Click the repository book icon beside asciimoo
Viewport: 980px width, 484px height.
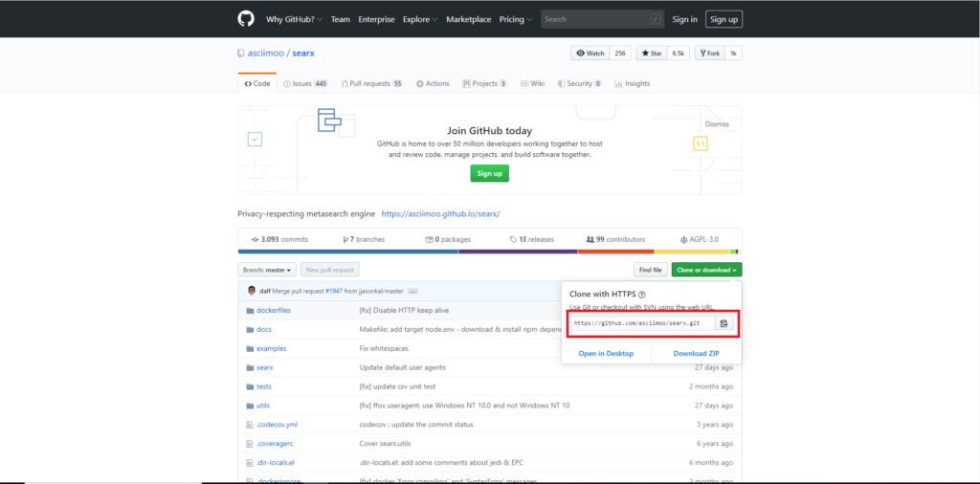tap(241, 54)
